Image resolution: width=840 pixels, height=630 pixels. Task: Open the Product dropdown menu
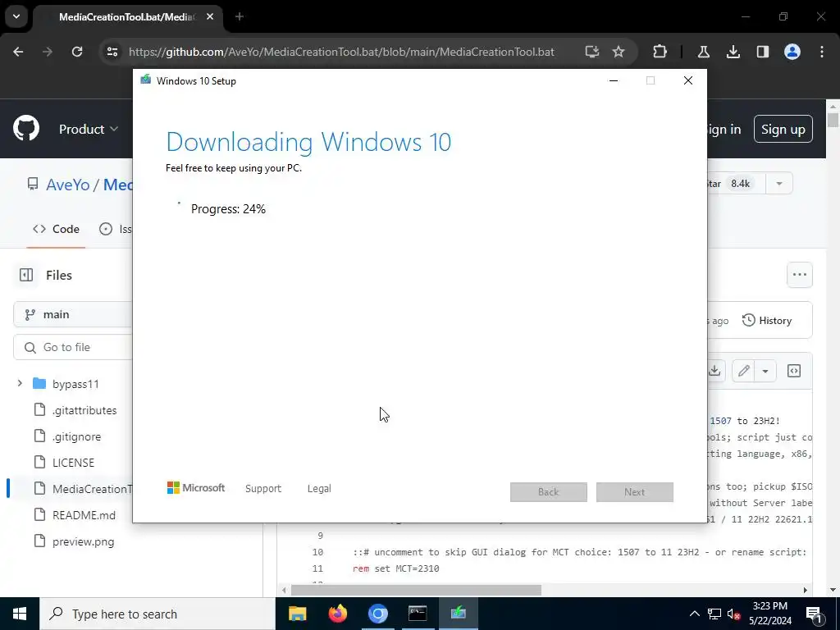click(89, 129)
